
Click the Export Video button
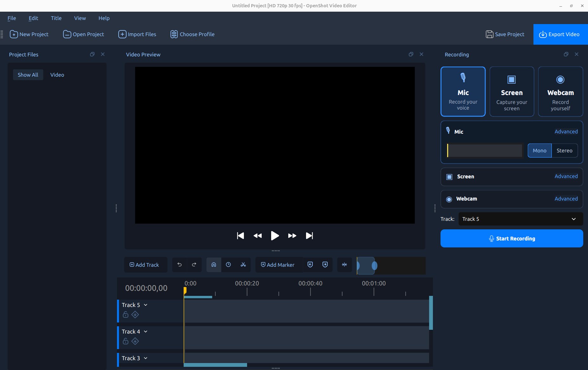pyautogui.click(x=560, y=34)
